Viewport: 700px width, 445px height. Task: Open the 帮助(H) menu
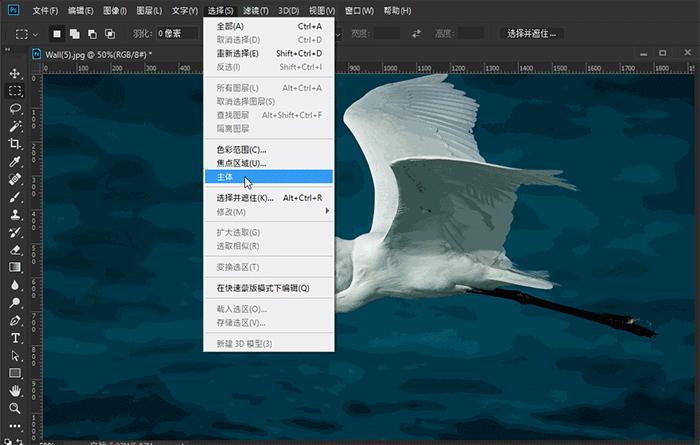coord(397,10)
